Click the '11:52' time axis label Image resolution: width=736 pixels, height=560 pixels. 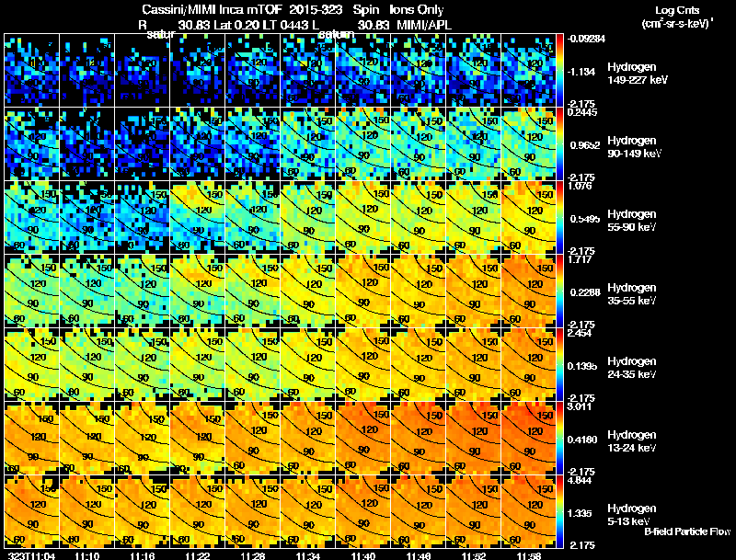(474, 555)
